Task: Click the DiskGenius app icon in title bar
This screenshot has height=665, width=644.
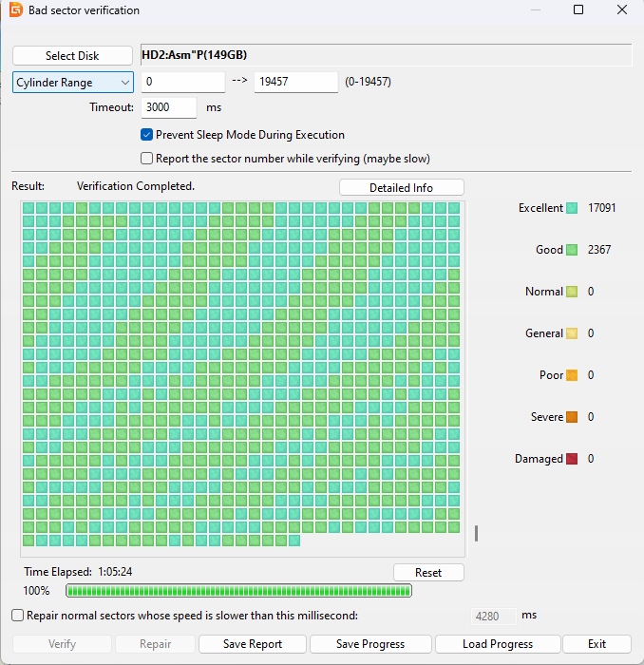Action: (x=15, y=10)
